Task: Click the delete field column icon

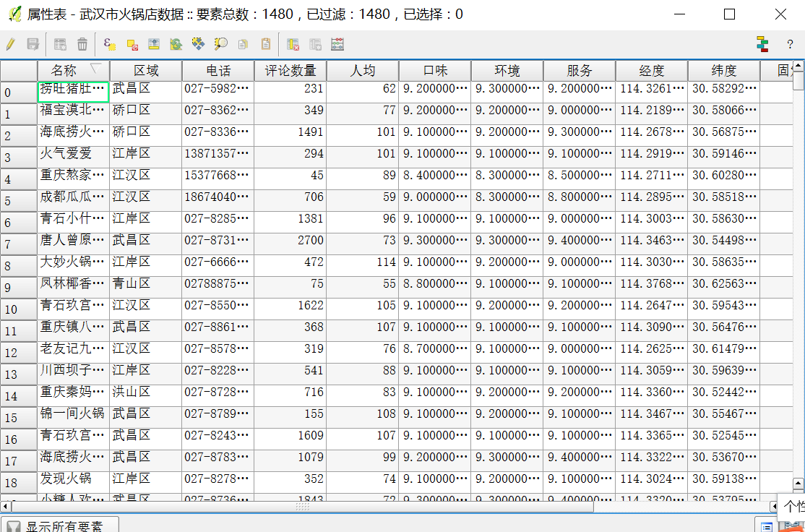Action: pyautogui.click(x=293, y=45)
